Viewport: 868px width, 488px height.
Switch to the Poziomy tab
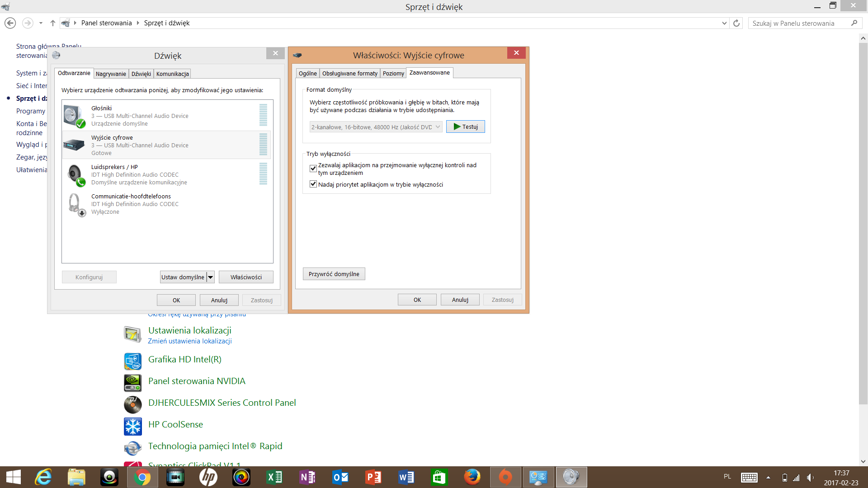point(393,73)
